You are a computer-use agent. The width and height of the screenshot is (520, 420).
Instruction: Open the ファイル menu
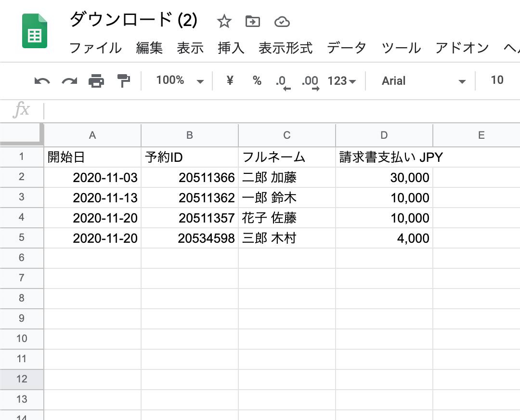(95, 48)
